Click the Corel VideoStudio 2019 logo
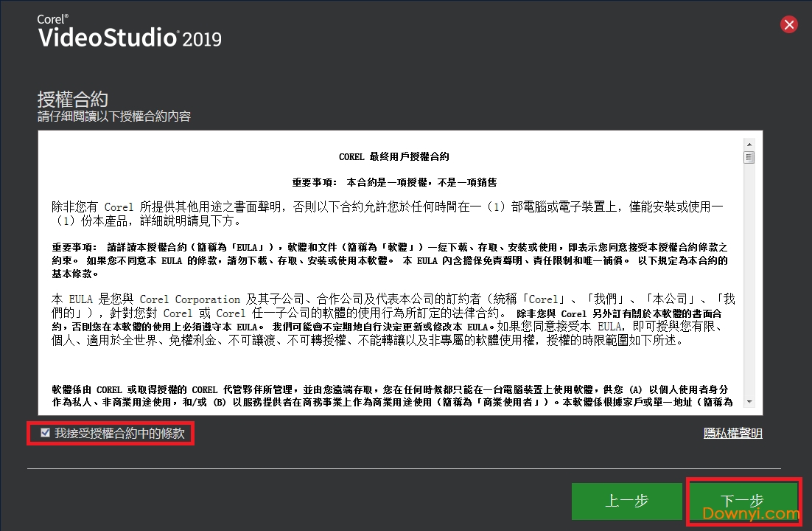 tap(130, 32)
